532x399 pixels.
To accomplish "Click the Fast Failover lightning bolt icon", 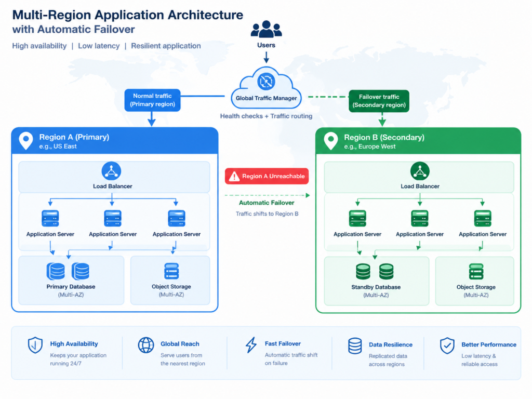I will pos(251,345).
